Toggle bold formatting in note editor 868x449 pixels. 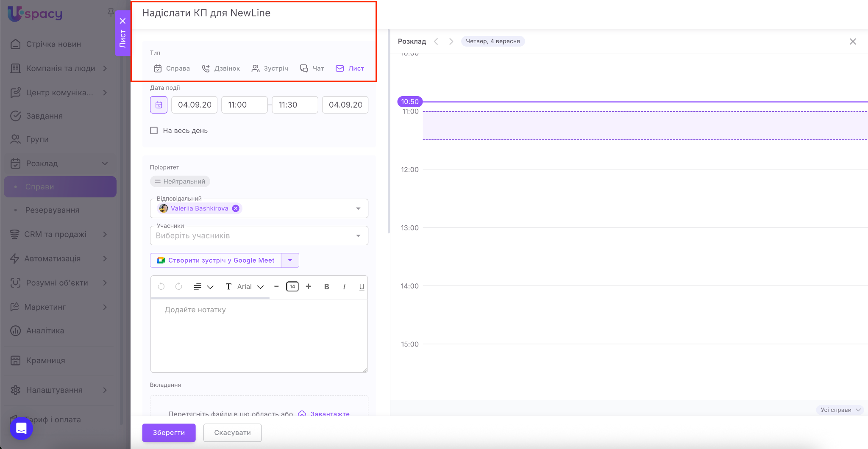click(x=326, y=286)
